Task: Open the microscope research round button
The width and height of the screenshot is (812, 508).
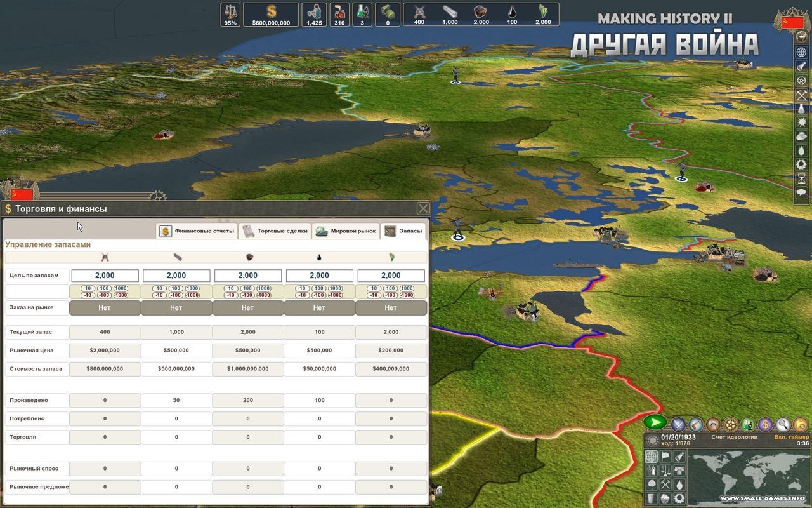Action: pyautogui.click(x=749, y=424)
